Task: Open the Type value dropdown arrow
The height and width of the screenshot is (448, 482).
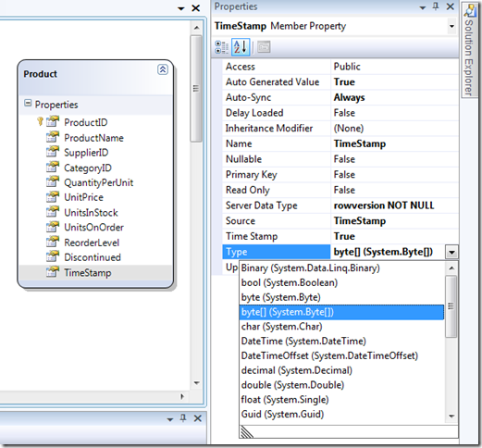Action: point(451,252)
